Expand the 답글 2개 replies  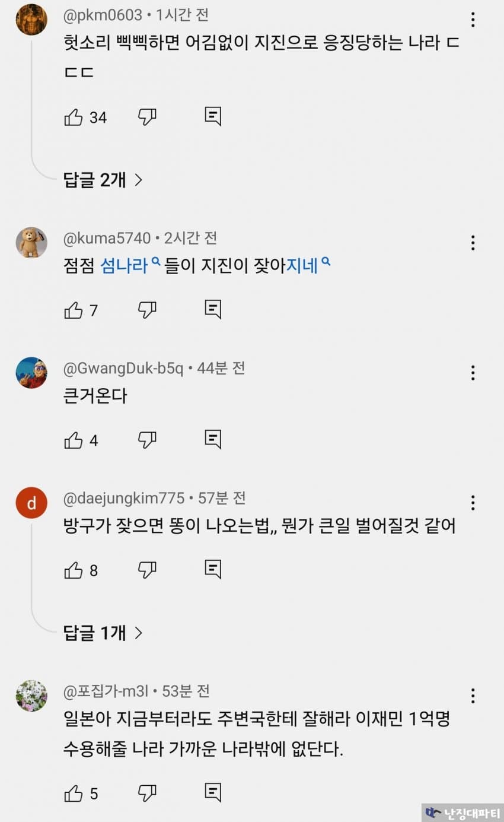coord(103,179)
